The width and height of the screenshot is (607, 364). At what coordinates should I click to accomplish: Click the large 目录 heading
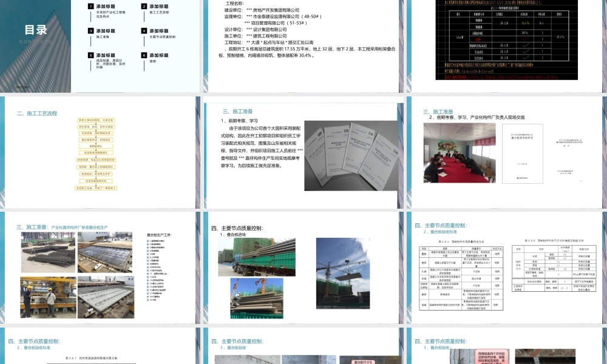coord(36,30)
